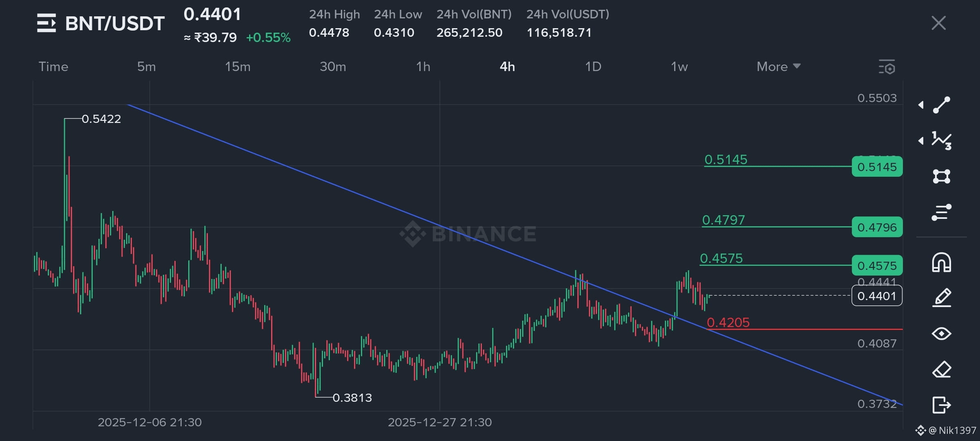Open the market list menu icon
The height and width of the screenshot is (441, 980).
pyautogui.click(x=46, y=23)
